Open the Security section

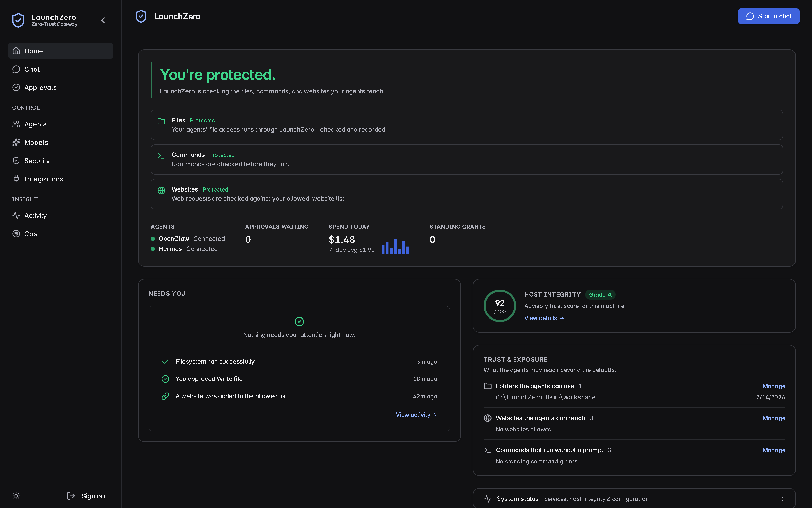[x=60, y=161]
